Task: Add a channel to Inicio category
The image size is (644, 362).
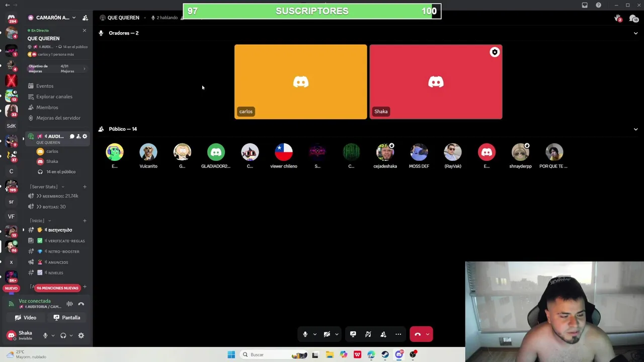Action: 85,220
